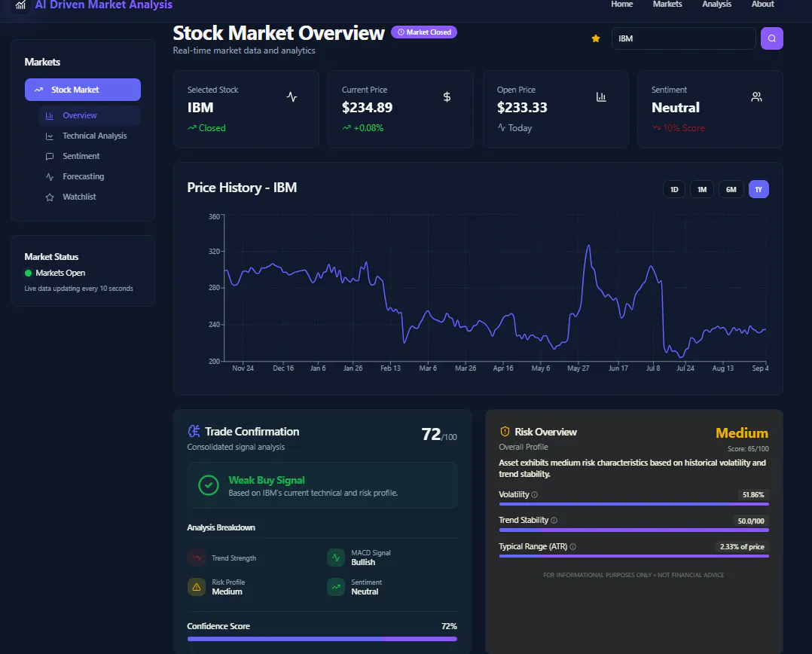Click the $233.33 open price value

tap(522, 108)
